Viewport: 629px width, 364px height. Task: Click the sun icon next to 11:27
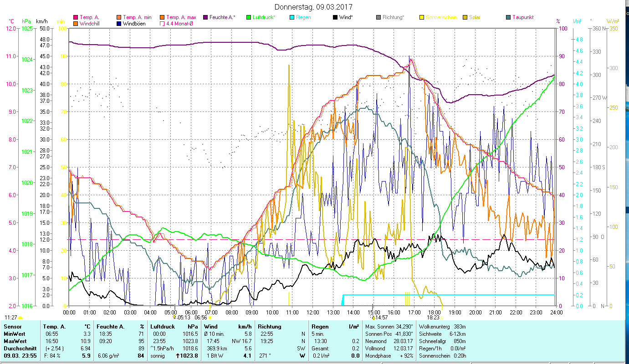click(x=20, y=318)
